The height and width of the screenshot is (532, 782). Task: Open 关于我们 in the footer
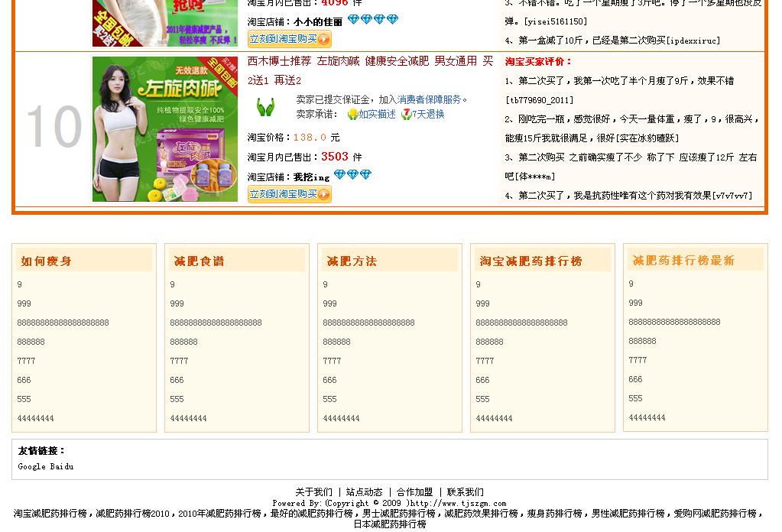pos(313,492)
